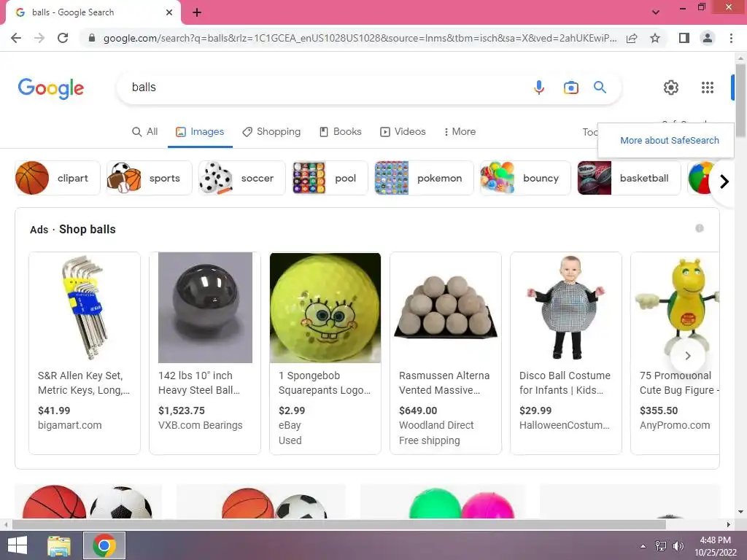747x560 pixels.
Task: Expand the tab search dropdown arrow
Action: coord(656,12)
